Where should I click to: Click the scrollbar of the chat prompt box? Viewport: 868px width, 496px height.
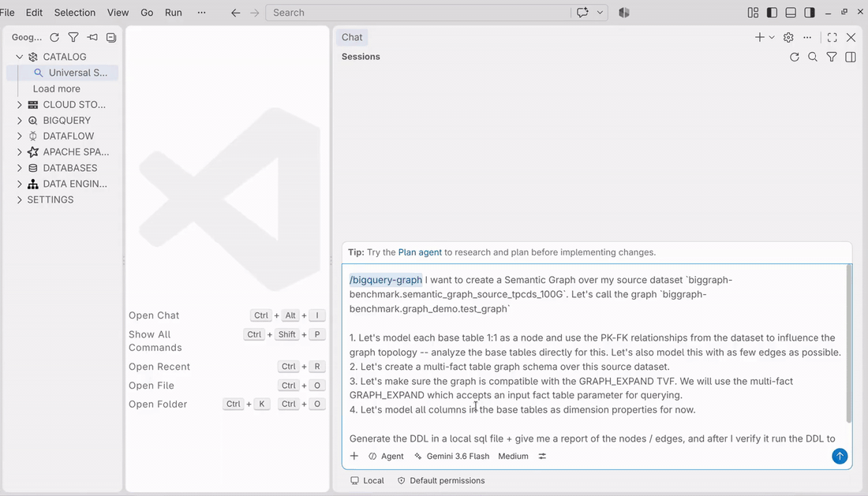point(848,344)
